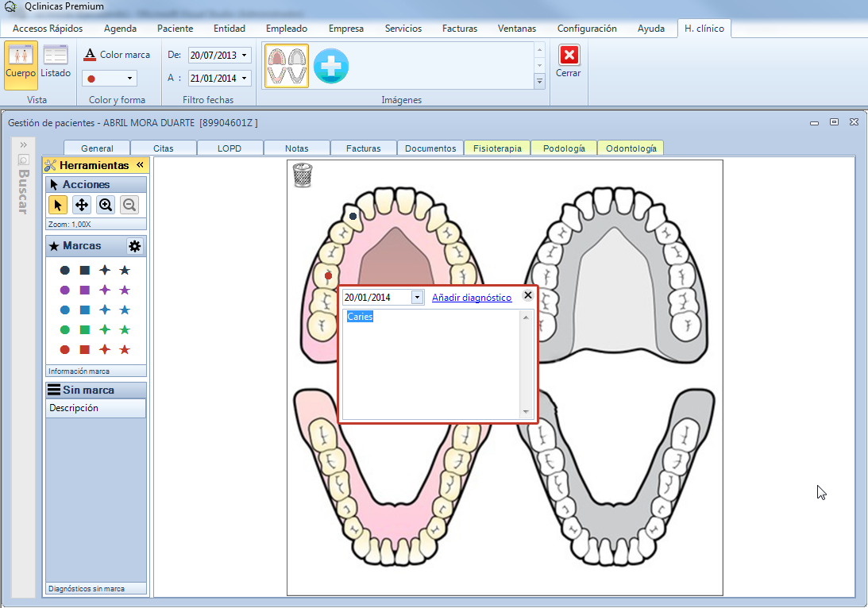Click the Color marca button
The width and height of the screenshot is (868, 608).
click(117, 55)
